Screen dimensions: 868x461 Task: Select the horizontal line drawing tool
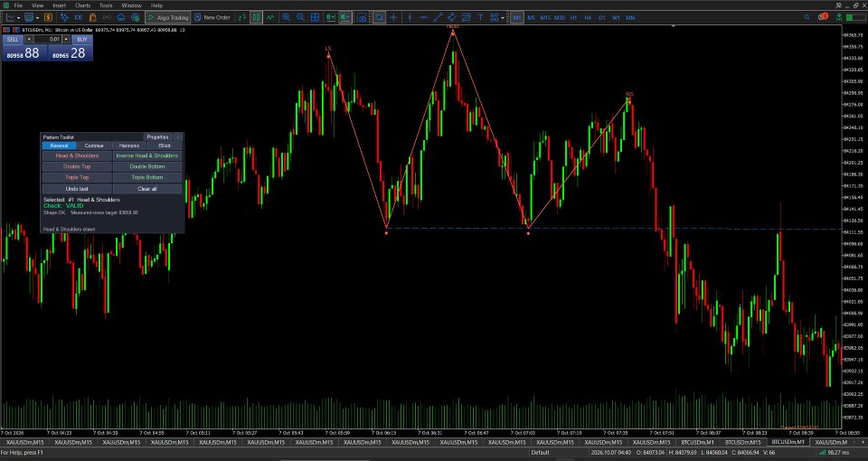point(423,18)
